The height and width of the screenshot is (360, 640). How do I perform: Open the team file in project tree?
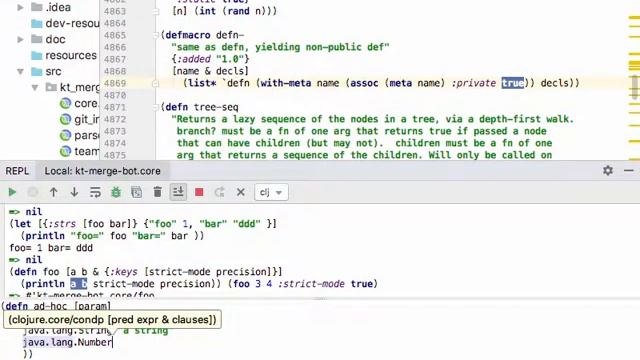point(87,151)
